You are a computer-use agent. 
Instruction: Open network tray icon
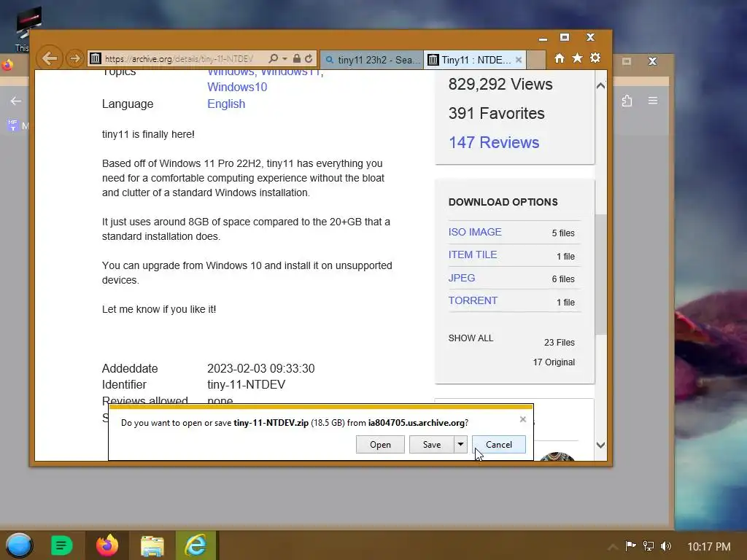click(649, 545)
